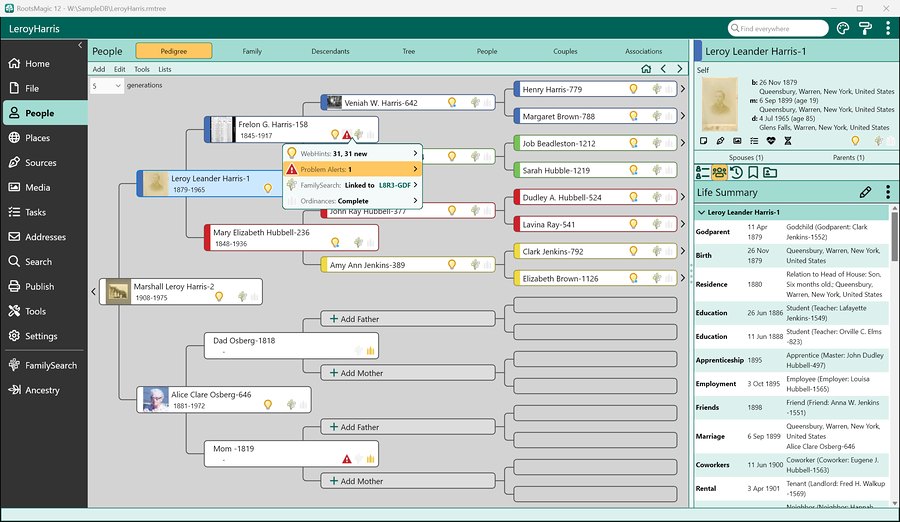This screenshot has width=900, height=522.
Task: Collapse the Leroy Leander Harris-1 summary section
Action: click(x=701, y=212)
